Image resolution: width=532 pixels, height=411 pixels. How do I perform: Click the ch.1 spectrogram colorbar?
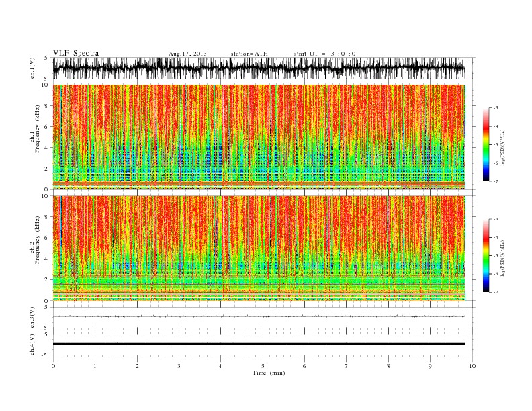tap(486, 145)
